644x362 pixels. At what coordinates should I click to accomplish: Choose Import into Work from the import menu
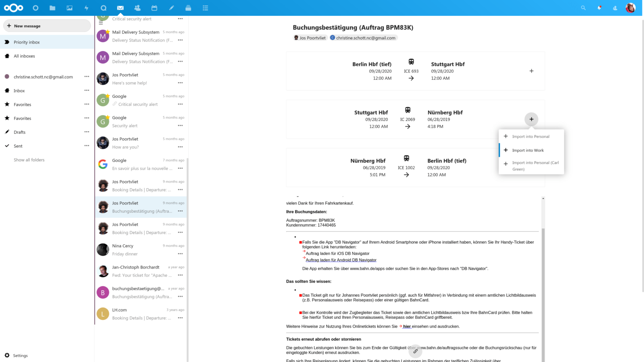tap(528, 150)
